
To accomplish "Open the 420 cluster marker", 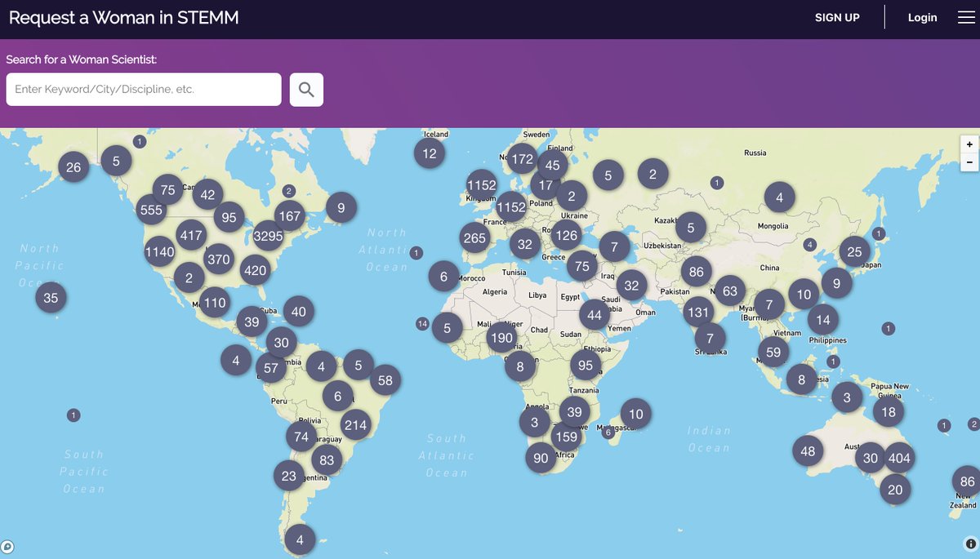I will [x=255, y=270].
